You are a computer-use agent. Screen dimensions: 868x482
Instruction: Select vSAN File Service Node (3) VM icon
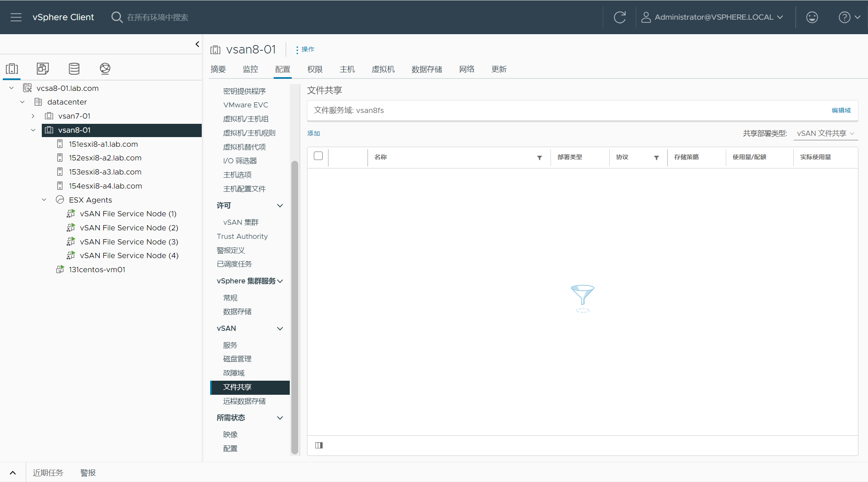71,242
